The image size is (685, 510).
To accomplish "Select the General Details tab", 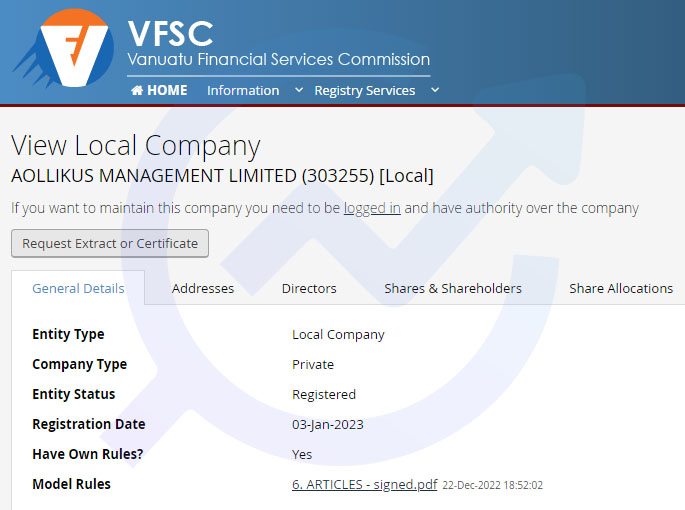I will pyautogui.click(x=78, y=288).
